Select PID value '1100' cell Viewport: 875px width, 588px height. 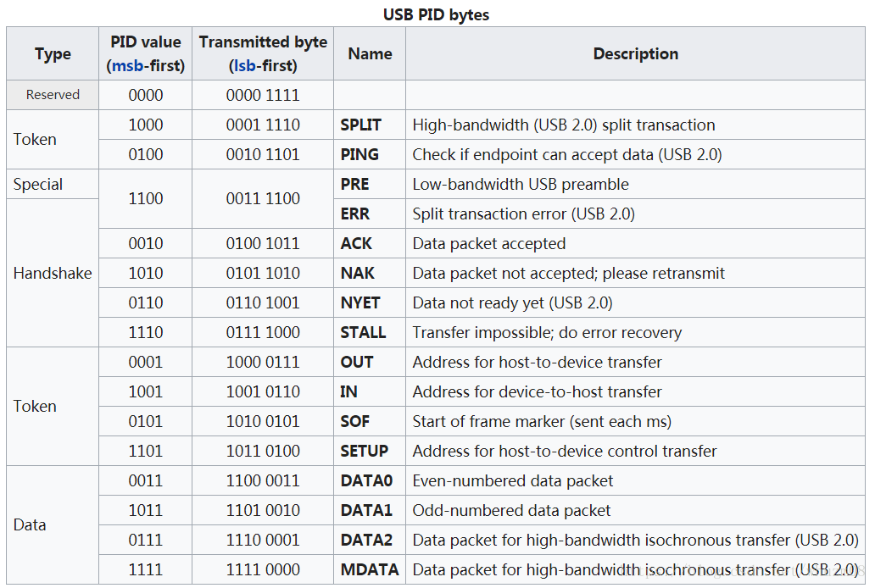coord(146,198)
